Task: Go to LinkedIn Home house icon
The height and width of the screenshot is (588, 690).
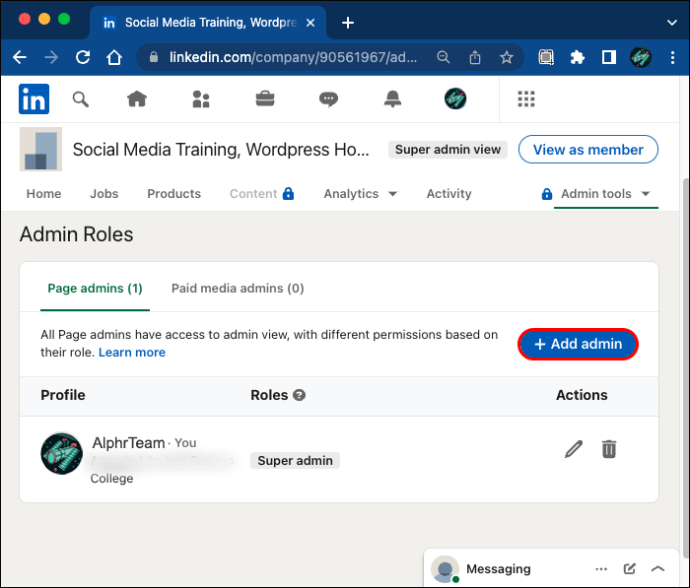Action: [x=137, y=99]
